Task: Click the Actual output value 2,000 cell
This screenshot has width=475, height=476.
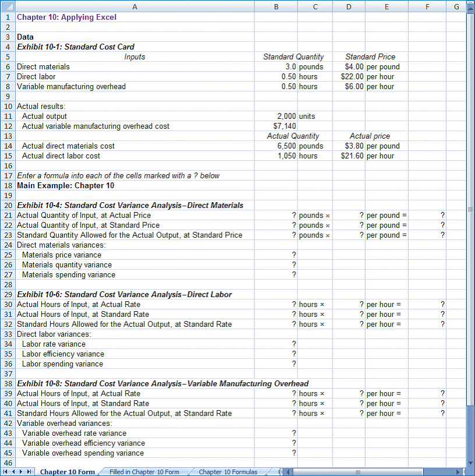Action: pyautogui.click(x=276, y=116)
